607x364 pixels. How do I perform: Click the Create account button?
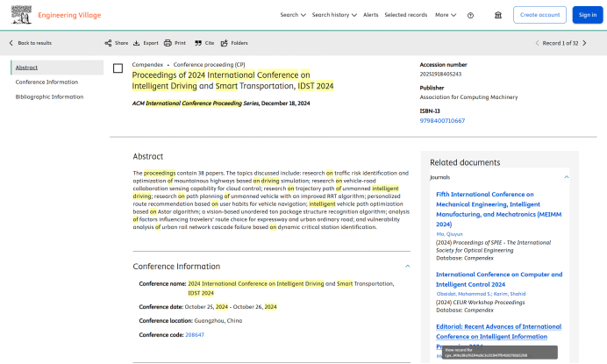click(539, 15)
